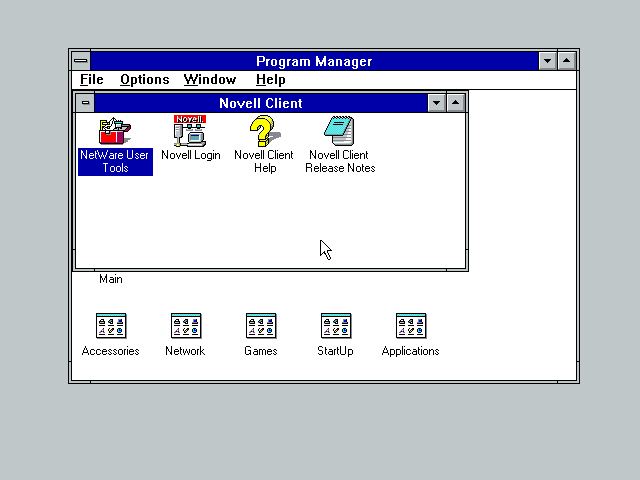Click the 'Games' label text
This screenshot has height=480, width=640.
coord(261,351)
